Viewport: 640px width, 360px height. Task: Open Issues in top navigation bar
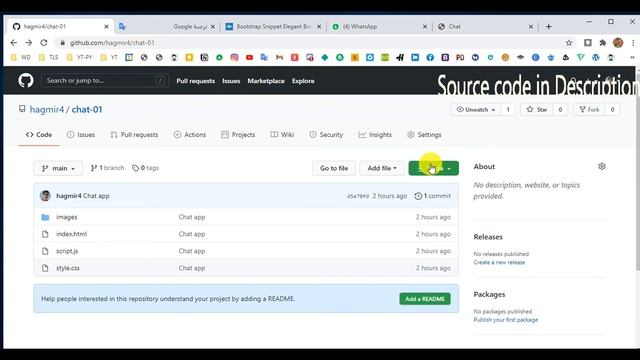click(x=231, y=81)
